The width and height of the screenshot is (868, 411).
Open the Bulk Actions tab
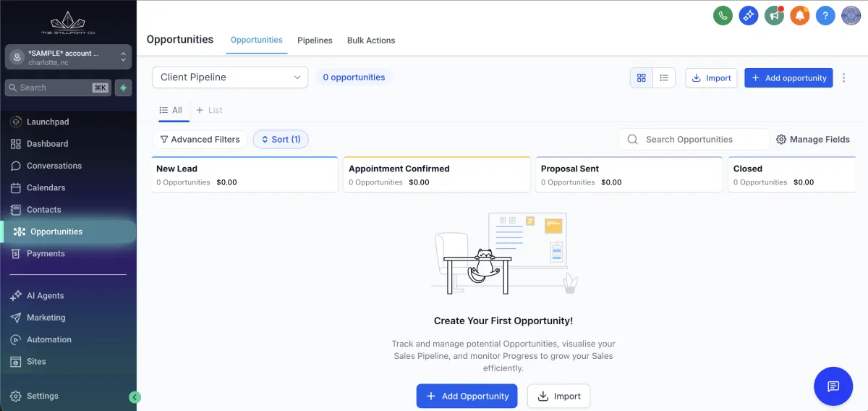pyautogui.click(x=371, y=41)
